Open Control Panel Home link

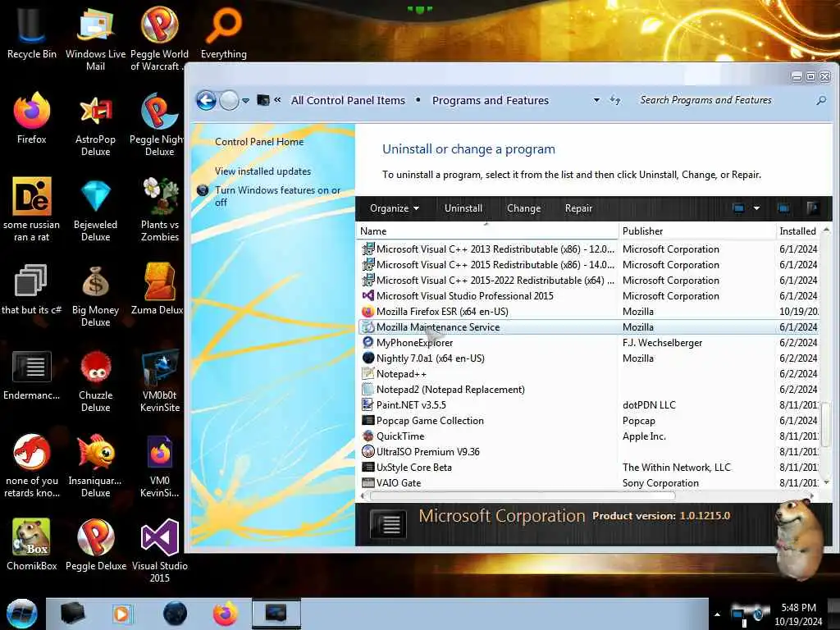259,142
